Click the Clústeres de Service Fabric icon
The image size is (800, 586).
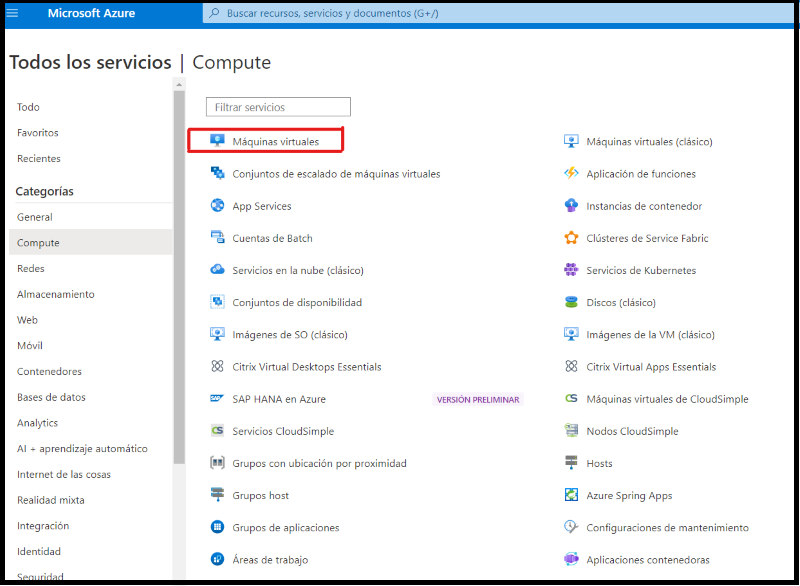[x=571, y=237]
